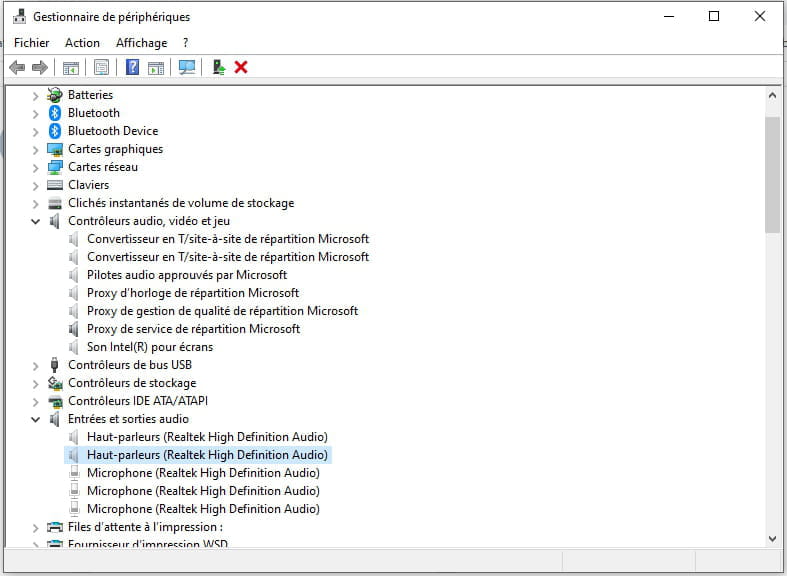
Task: Click the Batteries label
Action: [90, 95]
